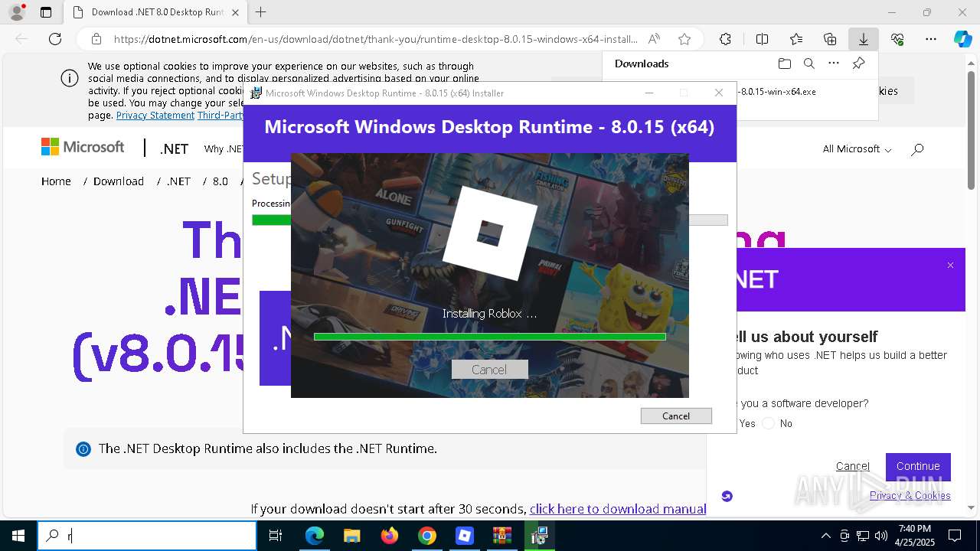Open the Extensions puzzle icon
The image size is (980, 551).
point(725,39)
